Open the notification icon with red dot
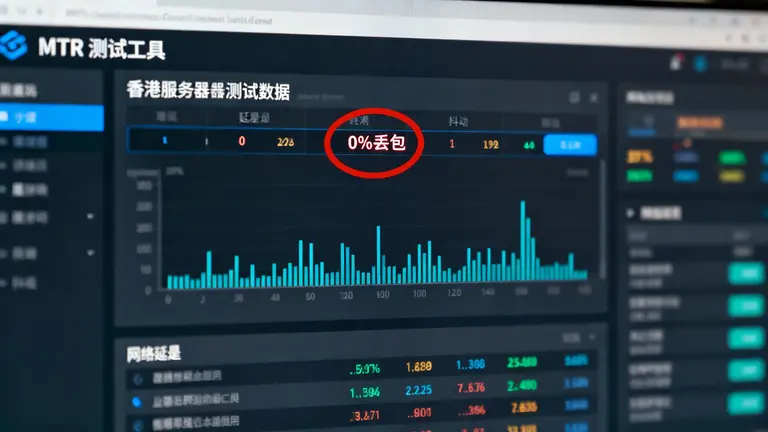The width and height of the screenshot is (768, 432). (x=676, y=62)
